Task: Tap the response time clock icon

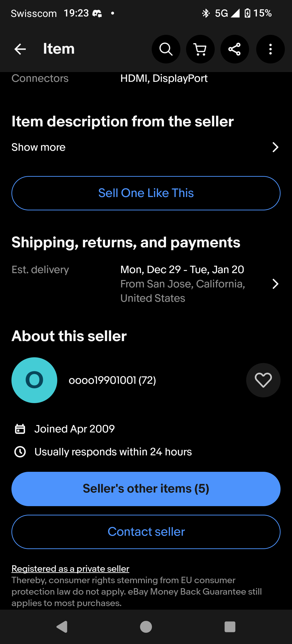Action: coord(20,452)
